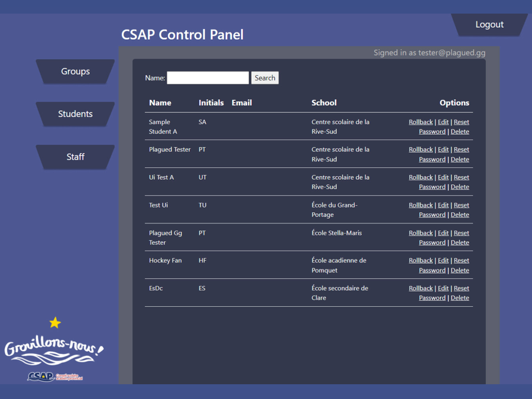This screenshot has height=399, width=532.
Task: Select school "École Stella-Maris"
Action: click(336, 233)
